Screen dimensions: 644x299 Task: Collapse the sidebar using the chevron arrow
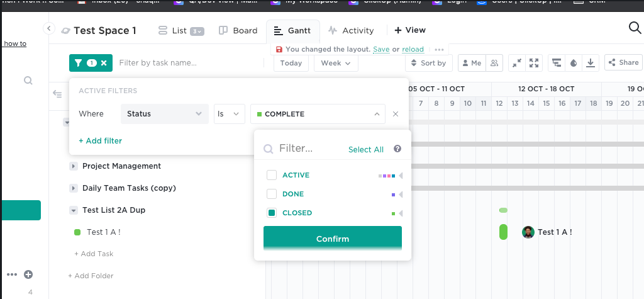(49, 28)
